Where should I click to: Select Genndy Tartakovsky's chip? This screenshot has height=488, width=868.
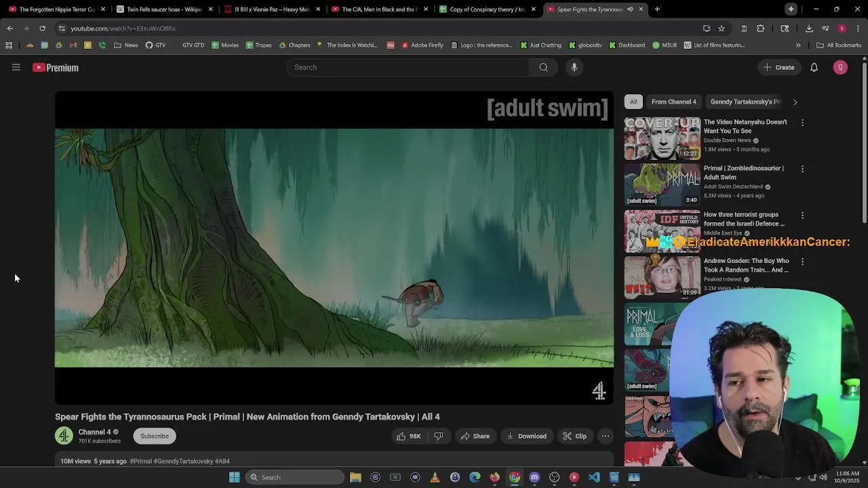(745, 102)
